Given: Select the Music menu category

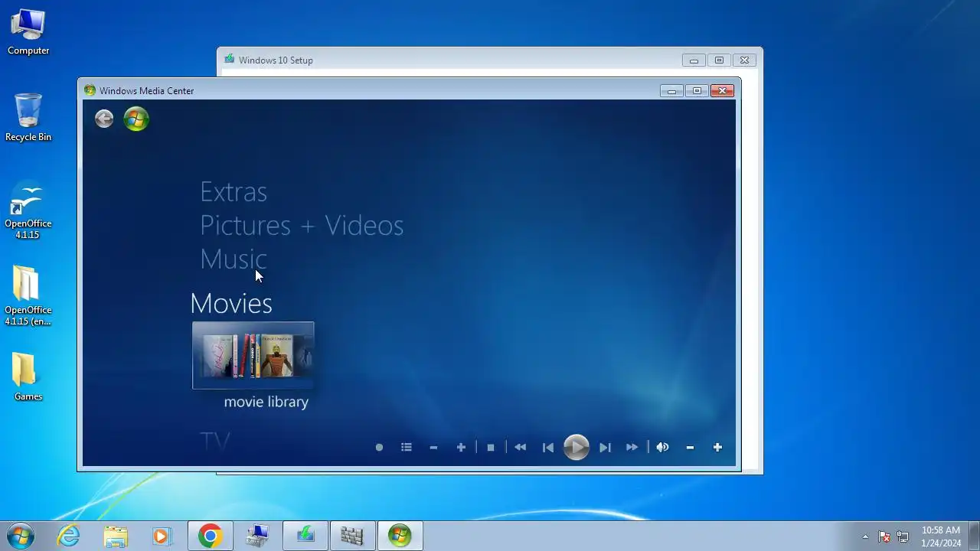Looking at the screenshot, I should coord(234,259).
